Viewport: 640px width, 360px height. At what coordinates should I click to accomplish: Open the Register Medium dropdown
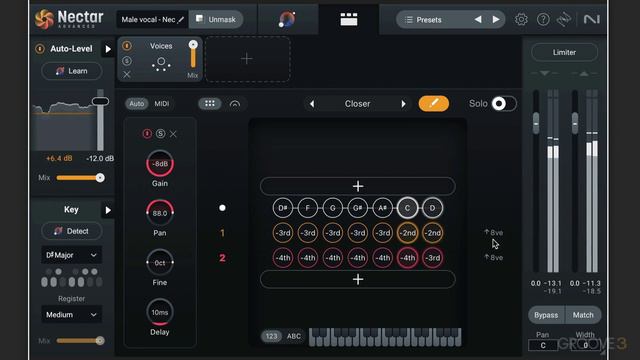tap(71, 315)
